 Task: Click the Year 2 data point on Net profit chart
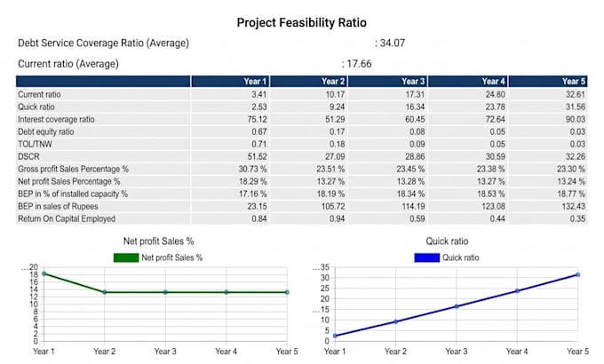[105, 292]
